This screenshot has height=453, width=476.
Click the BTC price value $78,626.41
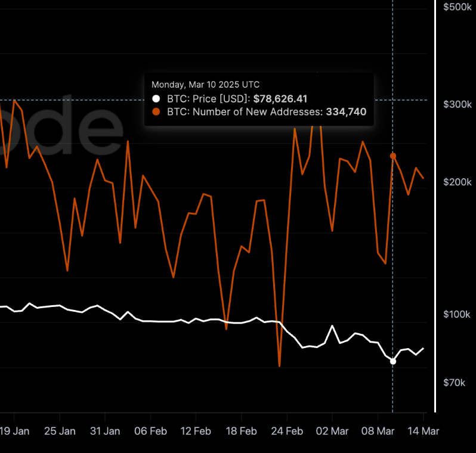(x=280, y=99)
